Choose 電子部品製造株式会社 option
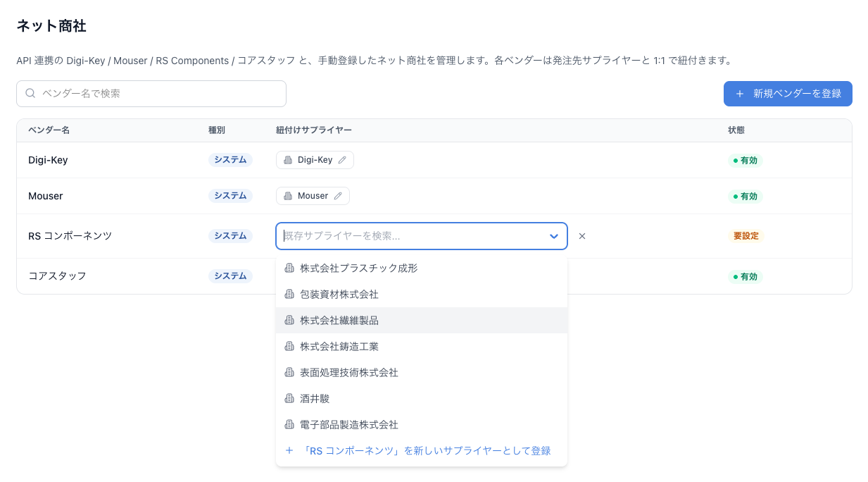 422,425
